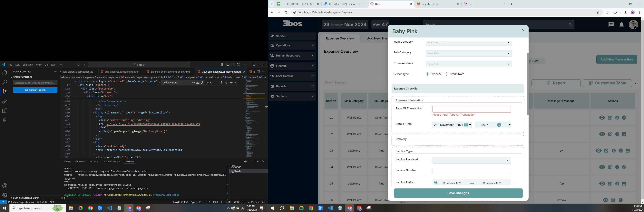644x212 pixels.
Task: Open the Extensions view in VS Code
Action: pyautogui.click(x=5, y=111)
